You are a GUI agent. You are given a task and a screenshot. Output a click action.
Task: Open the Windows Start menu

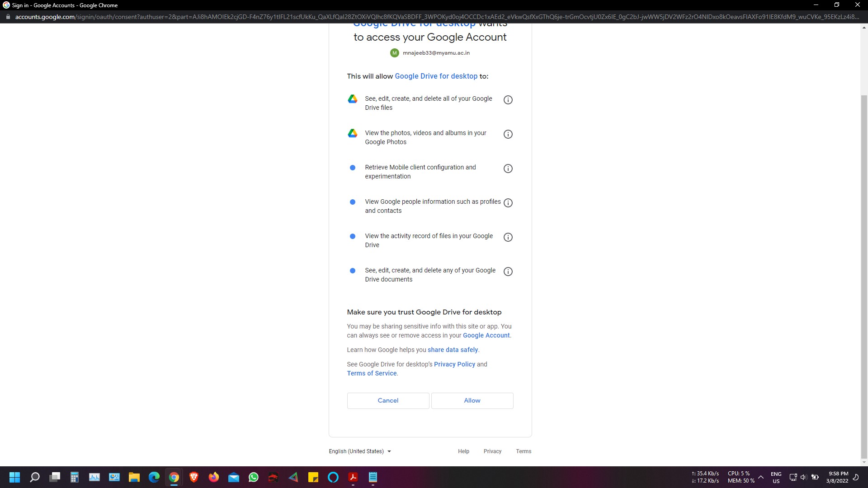tap(14, 477)
